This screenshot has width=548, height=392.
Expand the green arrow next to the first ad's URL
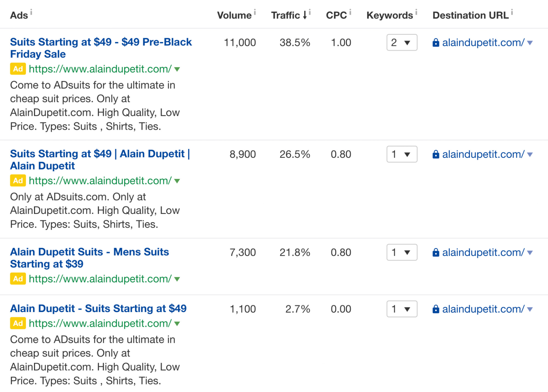click(177, 70)
